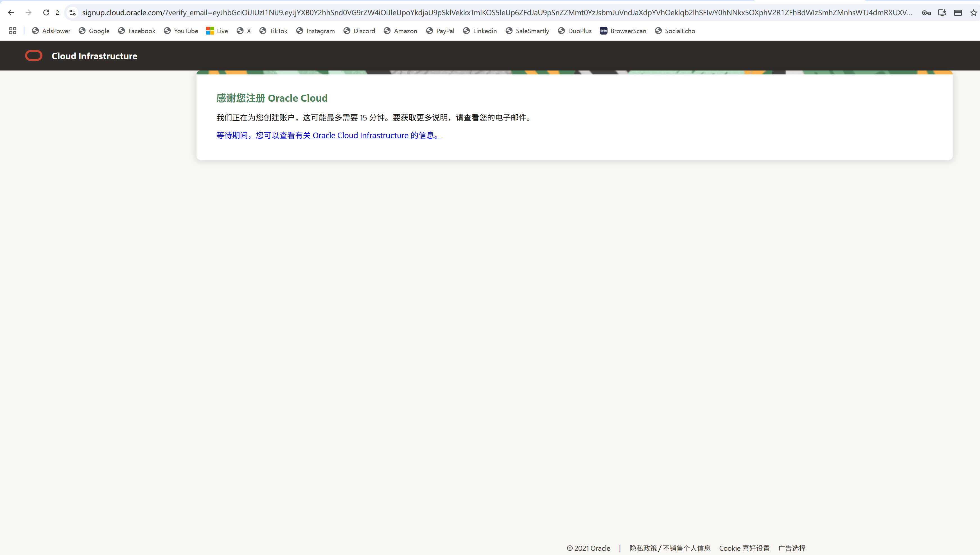This screenshot has height=555, width=980.
Task: Open the TikTok bookmark
Action: pyautogui.click(x=273, y=31)
